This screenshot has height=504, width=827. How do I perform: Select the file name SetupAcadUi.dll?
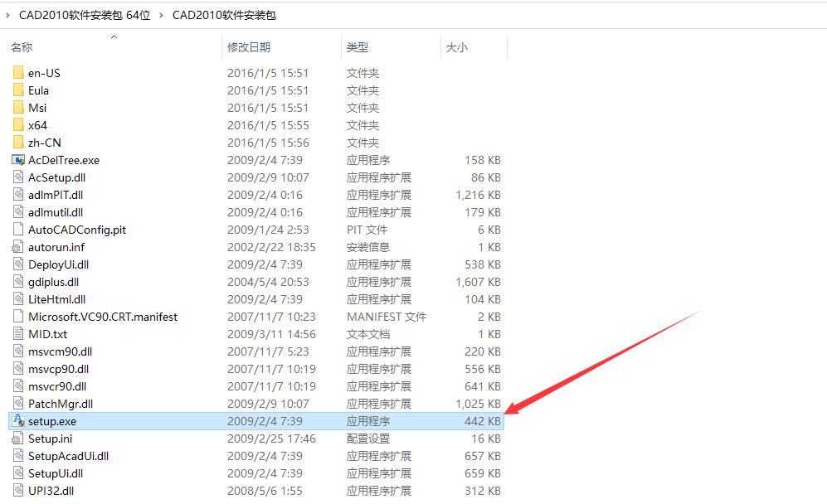click(x=69, y=456)
